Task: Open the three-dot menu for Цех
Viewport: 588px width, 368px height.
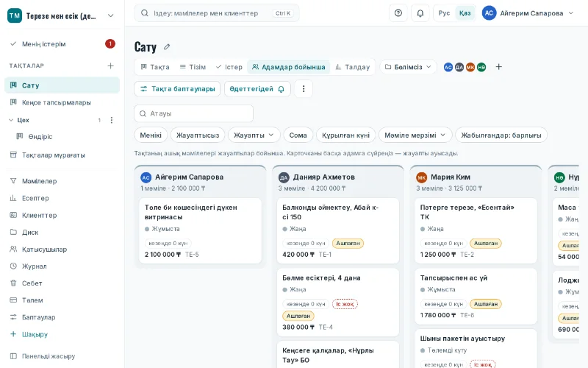Action: [112, 120]
